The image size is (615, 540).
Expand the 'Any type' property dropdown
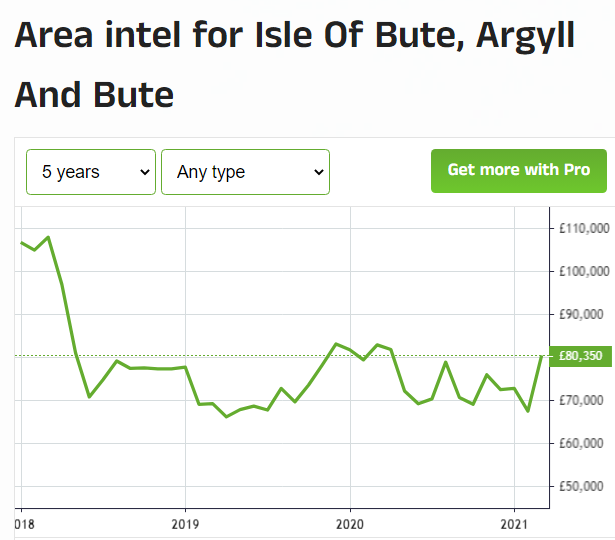(245, 172)
